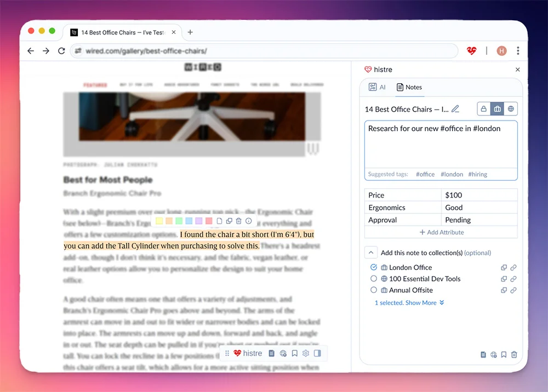
Task: Close the histre side panel
Action: tap(518, 70)
